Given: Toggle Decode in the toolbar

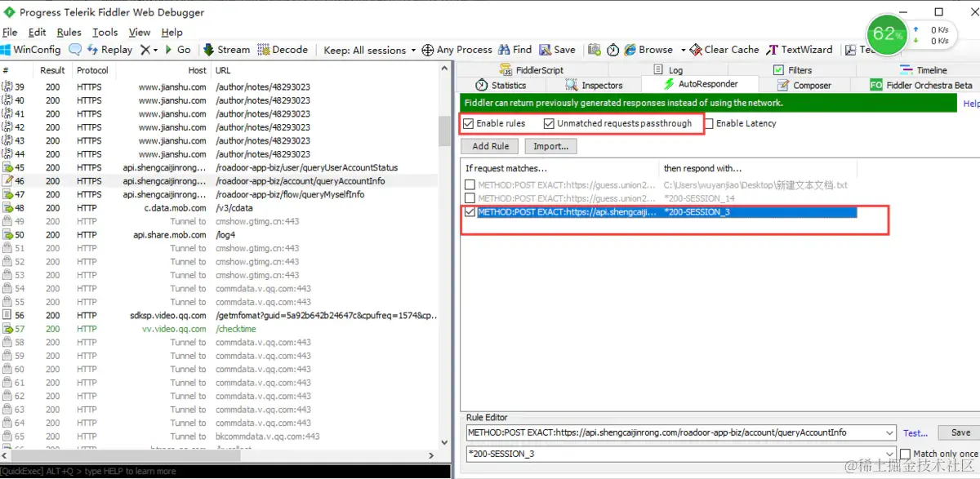Looking at the screenshot, I should [283, 50].
